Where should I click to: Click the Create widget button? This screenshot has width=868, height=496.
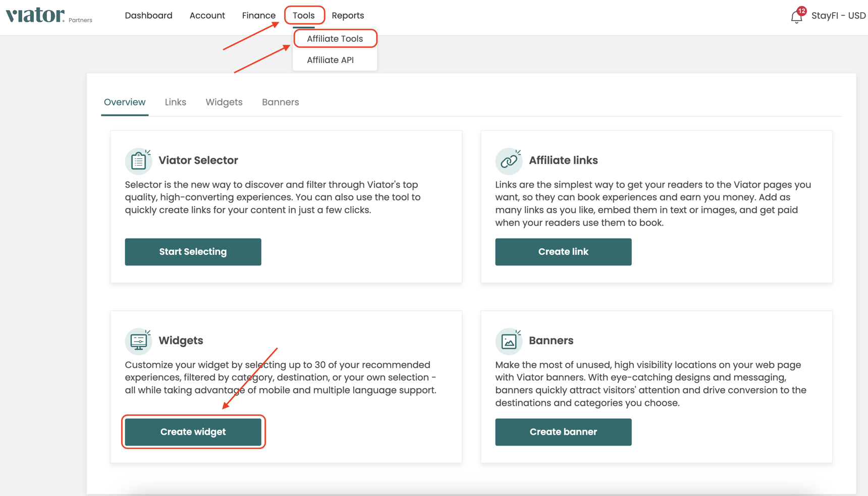pyautogui.click(x=193, y=431)
